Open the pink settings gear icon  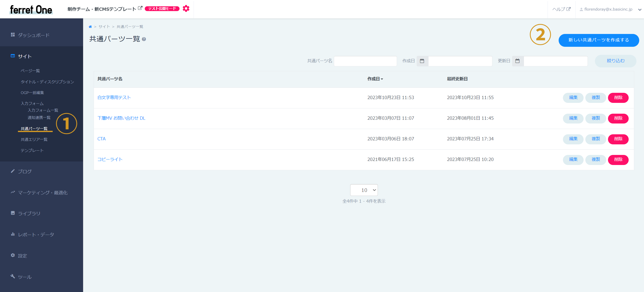[x=186, y=9]
